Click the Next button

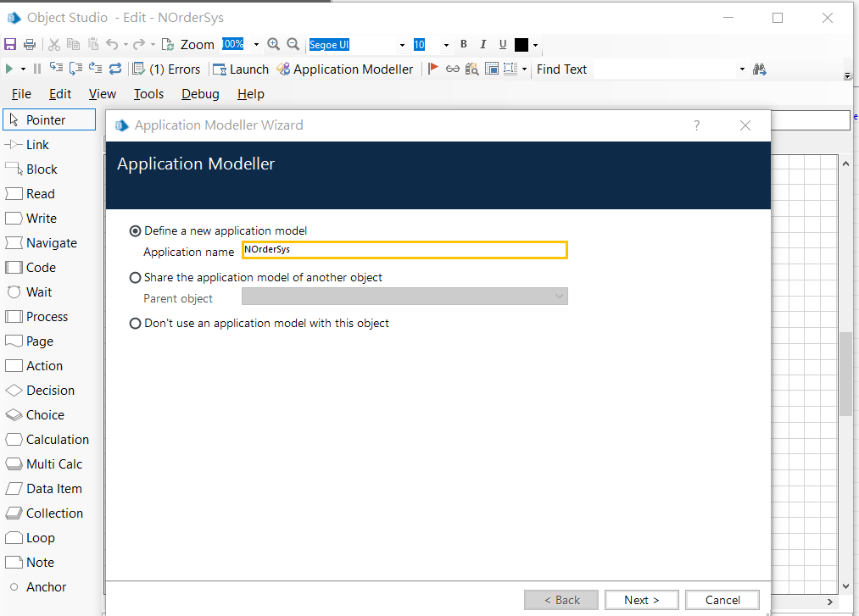point(642,600)
